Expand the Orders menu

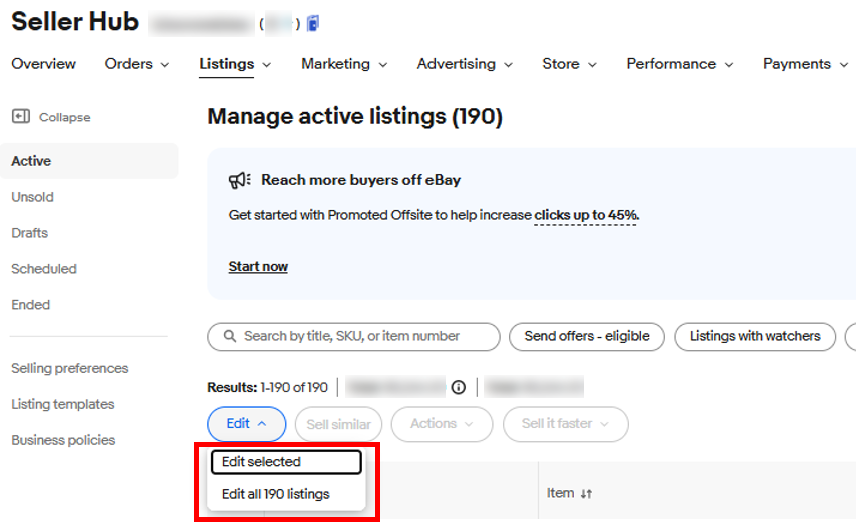pyautogui.click(x=137, y=64)
